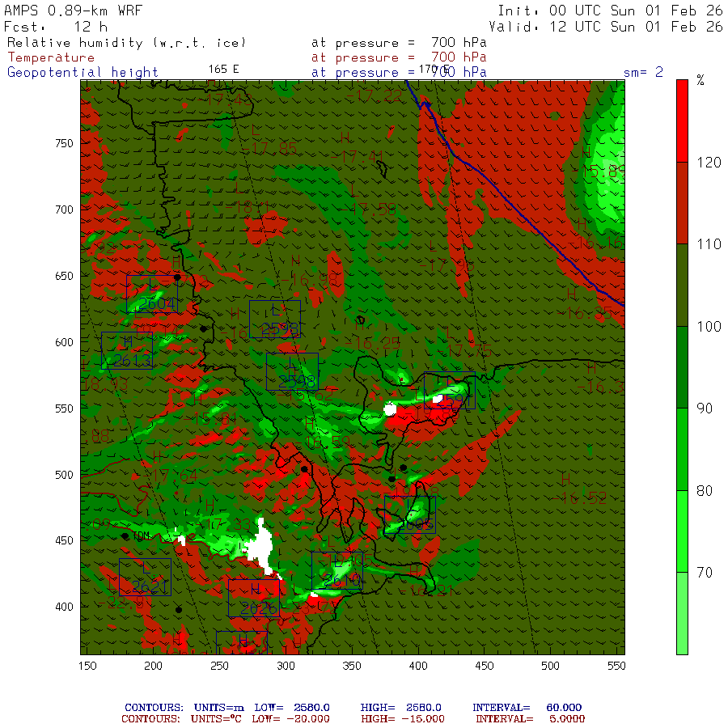Click the boxed low label '2621'

pyautogui.click(x=146, y=577)
